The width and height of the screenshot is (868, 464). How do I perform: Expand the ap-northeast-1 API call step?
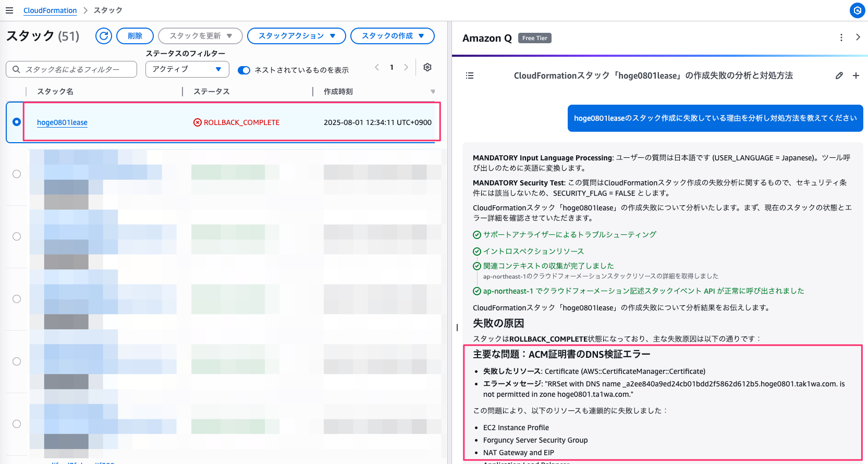click(639, 291)
